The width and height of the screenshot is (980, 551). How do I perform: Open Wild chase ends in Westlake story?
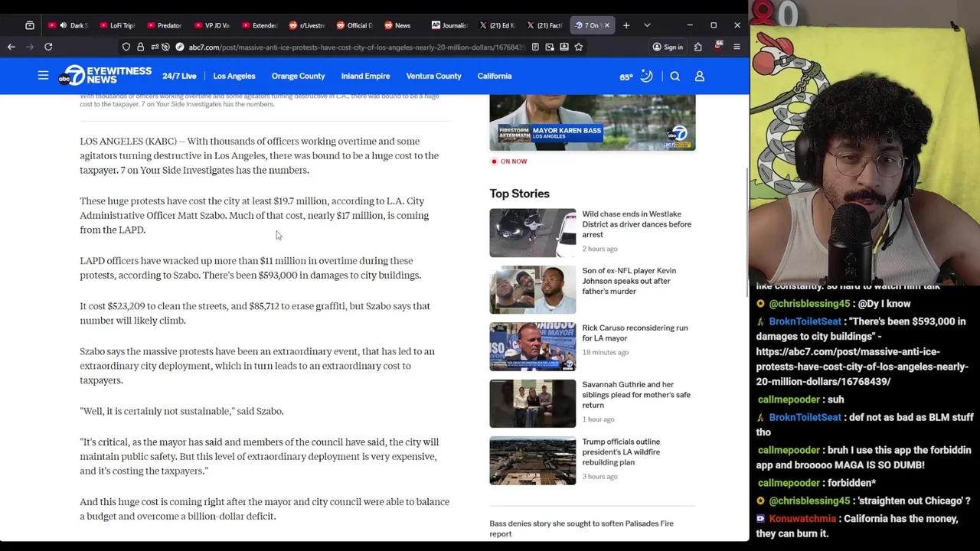click(x=636, y=224)
